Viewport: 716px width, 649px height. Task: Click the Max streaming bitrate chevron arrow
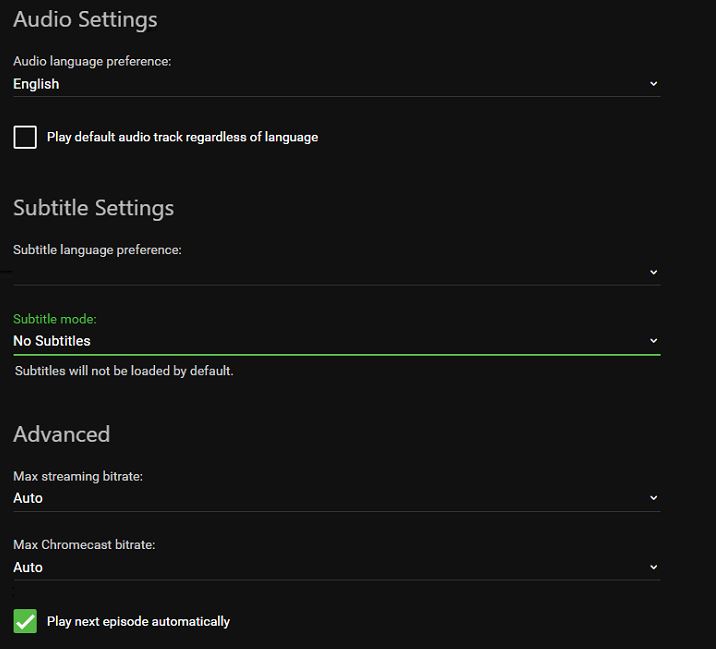tap(653, 498)
